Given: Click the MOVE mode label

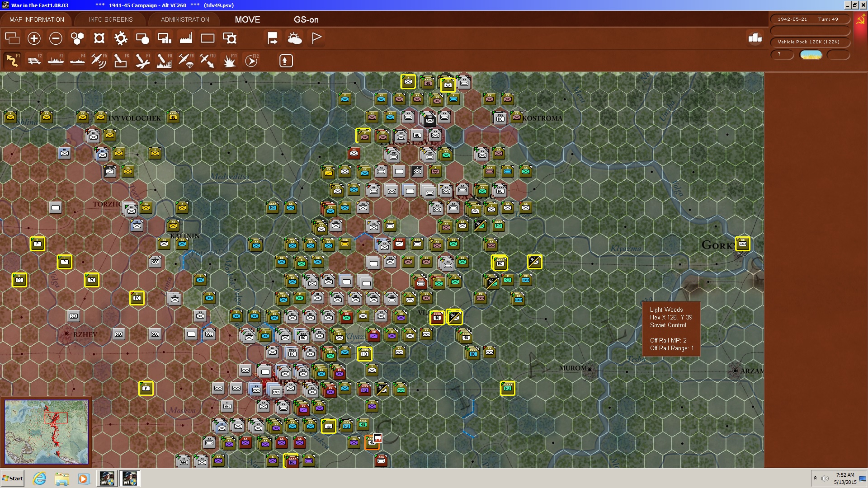Looking at the screenshot, I should click(x=247, y=19).
